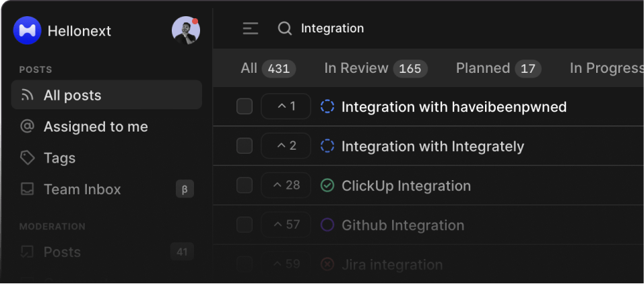Click the Jira closed status icon

tap(327, 264)
